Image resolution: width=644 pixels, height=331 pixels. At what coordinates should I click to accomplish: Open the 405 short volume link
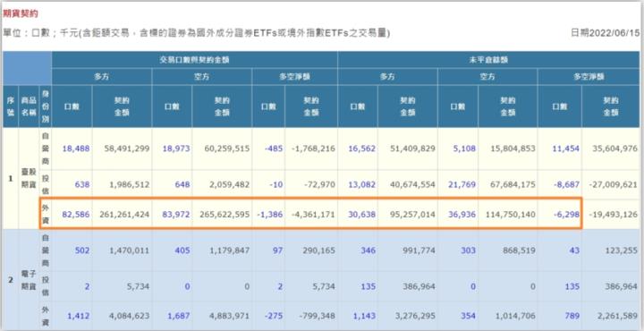182,250
